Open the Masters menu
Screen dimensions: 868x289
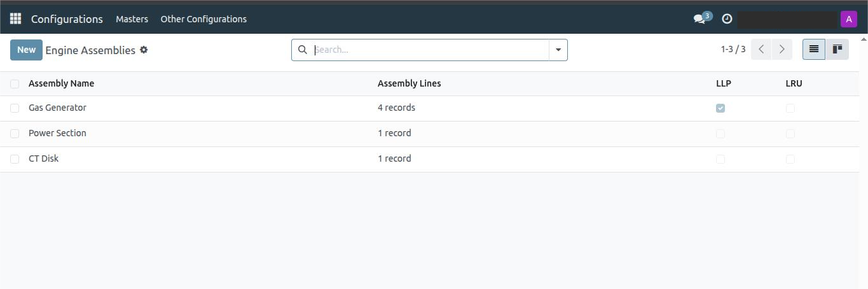point(132,19)
